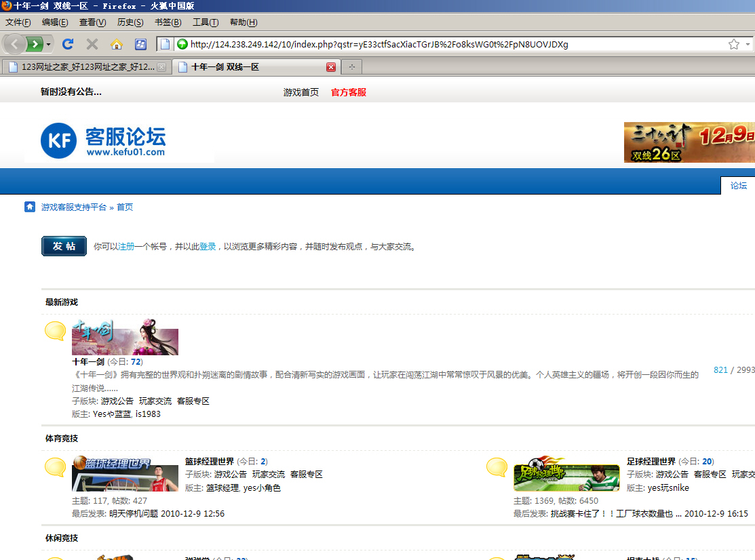This screenshot has height=560, width=755.
Task: Open the red 官方客服 link
Action: 348,92
